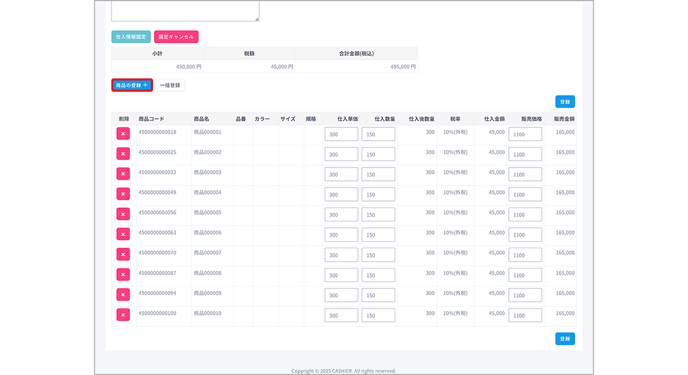This screenshot has height=375, width=688.
Task: Edit 販売価格 field for 商品000007
Action: point(525,255)
